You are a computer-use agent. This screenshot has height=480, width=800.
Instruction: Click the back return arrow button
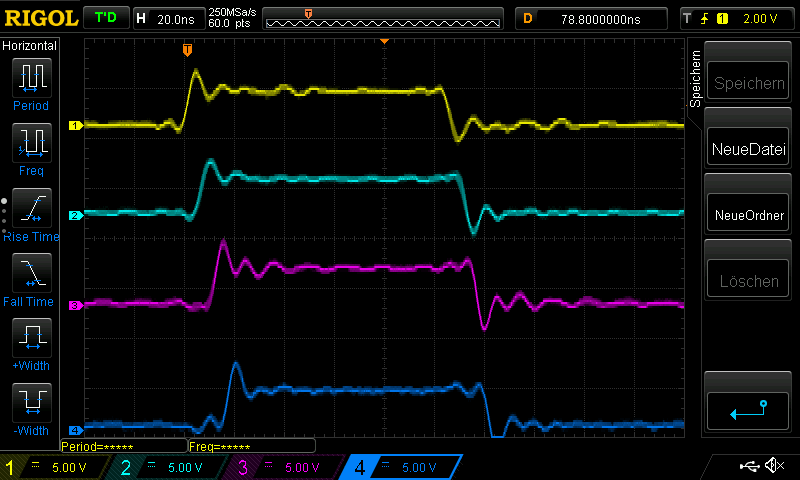[748, 411]
